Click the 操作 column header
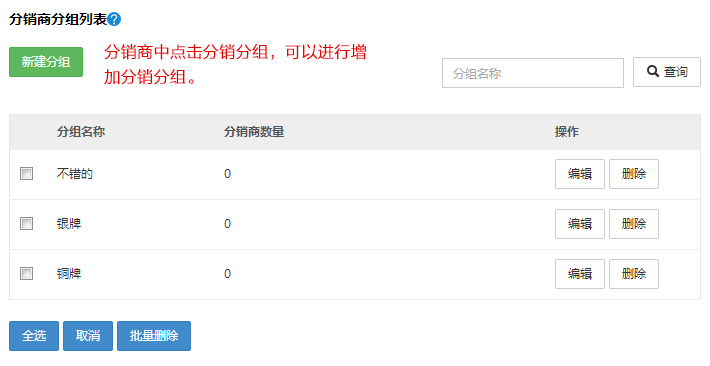The height and width of the screenshot is (366, 710). tap(567, 132)
